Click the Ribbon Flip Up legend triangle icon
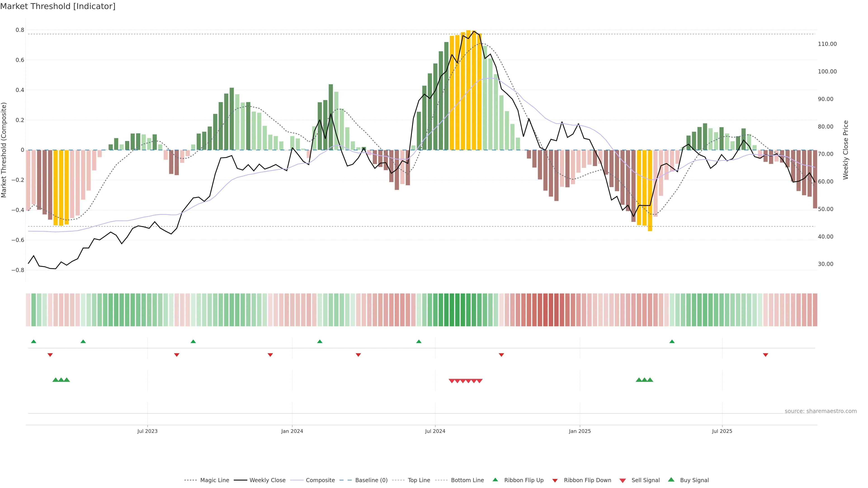The width and height of the screenshot is (868, 488). pos(495,480)
